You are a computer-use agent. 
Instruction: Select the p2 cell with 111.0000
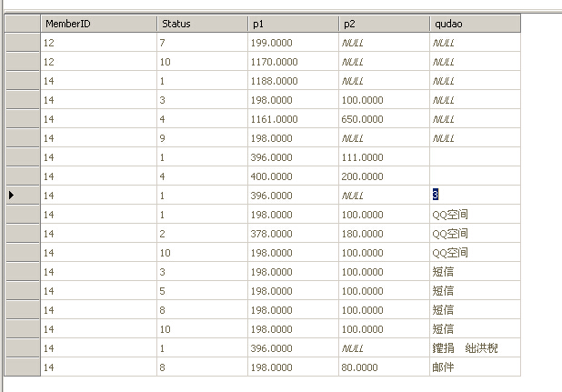click(x=383, y=157)
